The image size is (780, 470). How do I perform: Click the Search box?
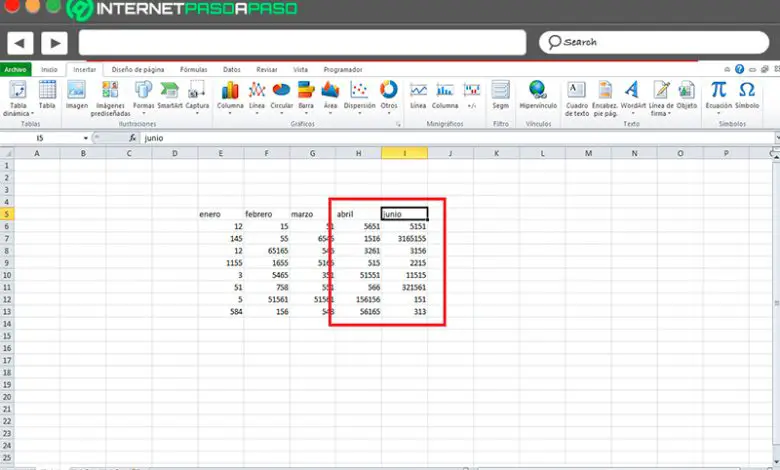coord(654,42)
